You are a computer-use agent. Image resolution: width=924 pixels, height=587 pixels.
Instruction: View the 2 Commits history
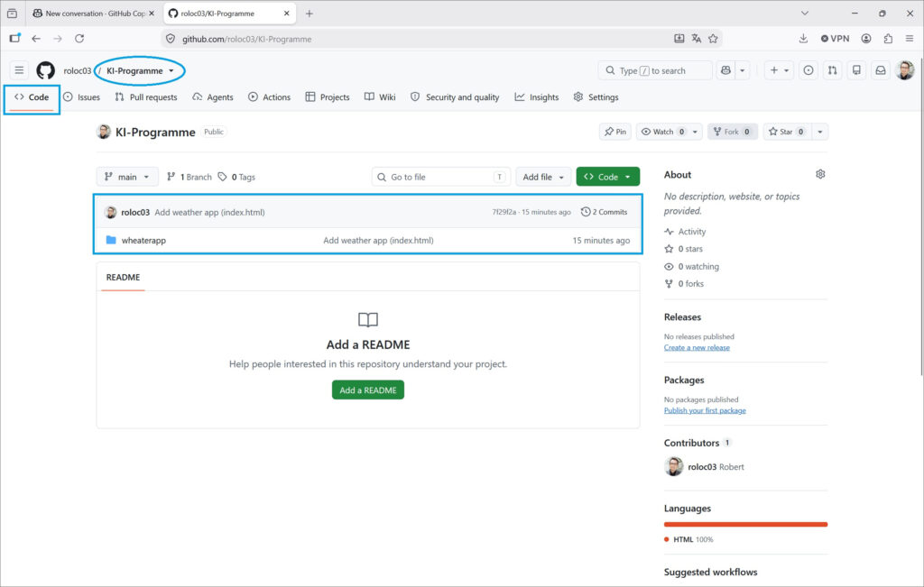pos(605,212)
